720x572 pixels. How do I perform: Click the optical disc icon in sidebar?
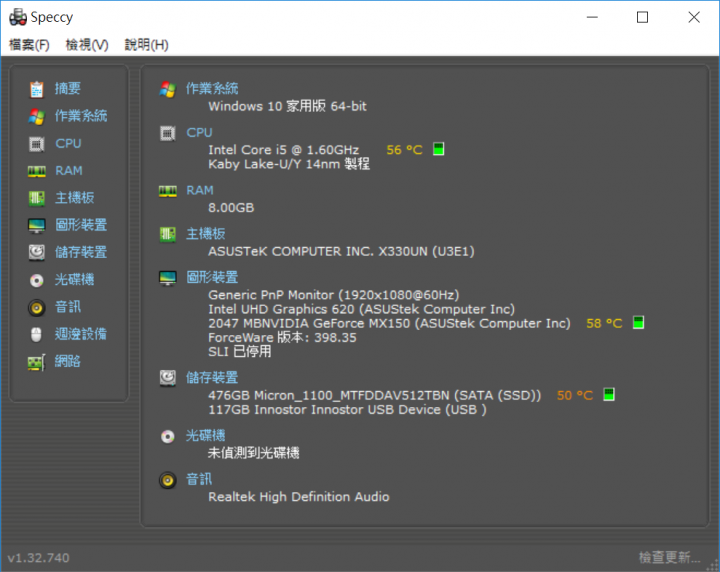point(37,280)
